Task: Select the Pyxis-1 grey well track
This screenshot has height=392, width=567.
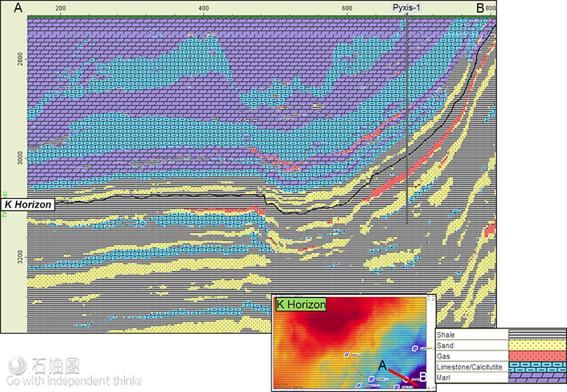Action: click(407, 118)
